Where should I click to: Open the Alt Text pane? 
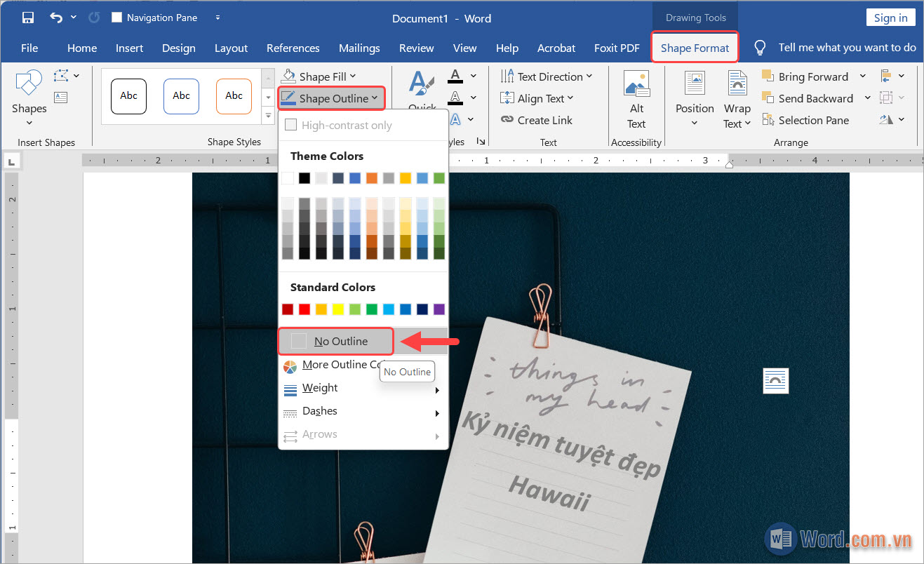636,98
